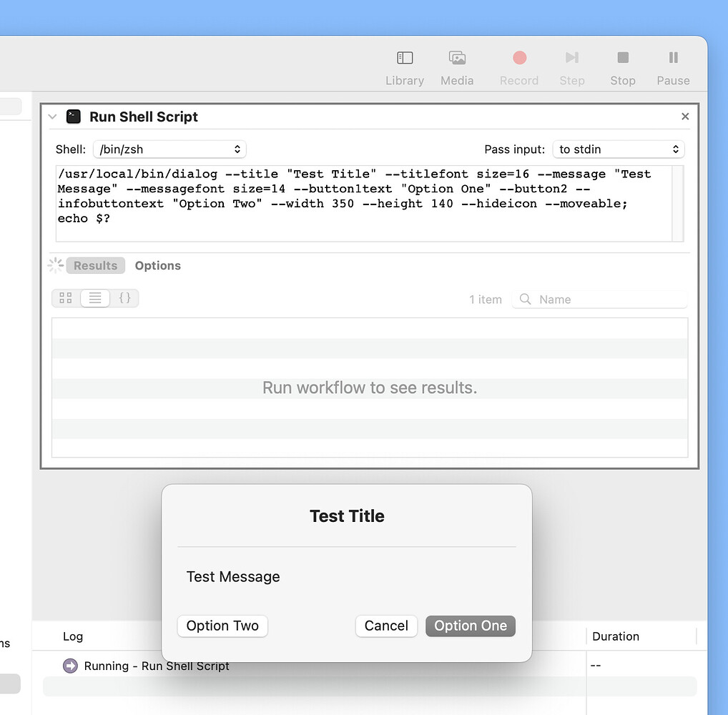728x715 pixels.
Task: Switch results to grid view
Action: [65, 298]
